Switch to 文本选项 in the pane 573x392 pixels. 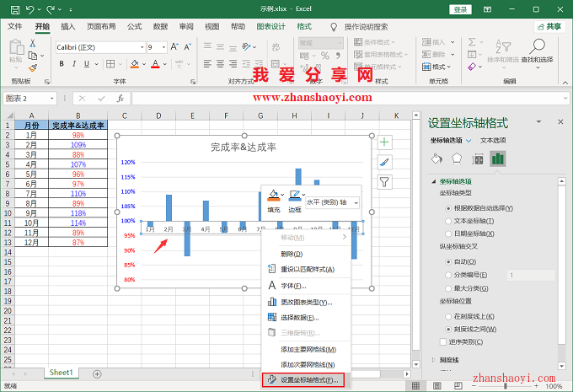pyautogui.click(x=493, y=141)
